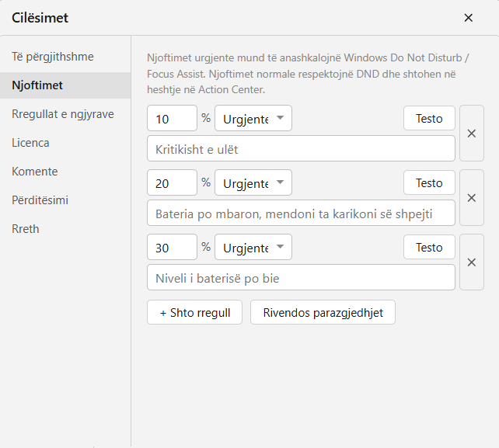Open Urgjente dropdown for the 20% rule
This screenshot has height=448, width=499.
point(253,182)
